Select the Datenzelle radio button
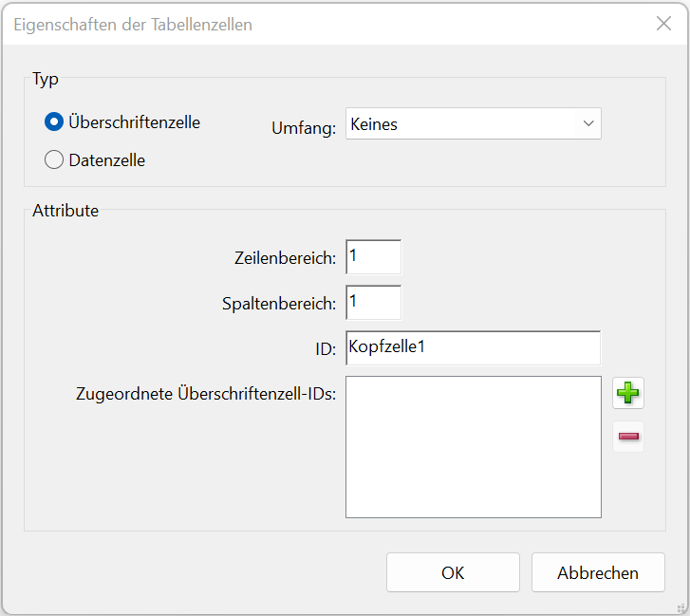The image size is (690, 616). pos(54,159)
